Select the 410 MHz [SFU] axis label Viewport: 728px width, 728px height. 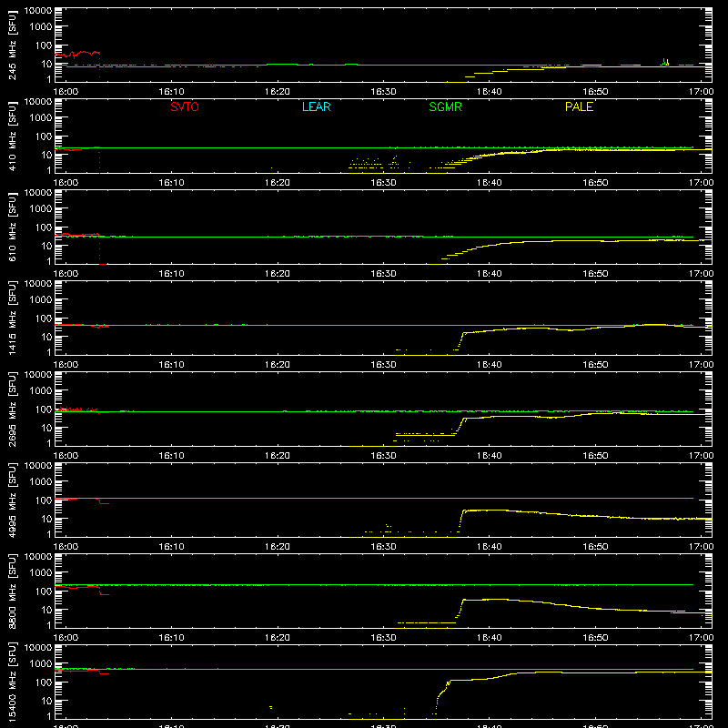click(13, 136)
